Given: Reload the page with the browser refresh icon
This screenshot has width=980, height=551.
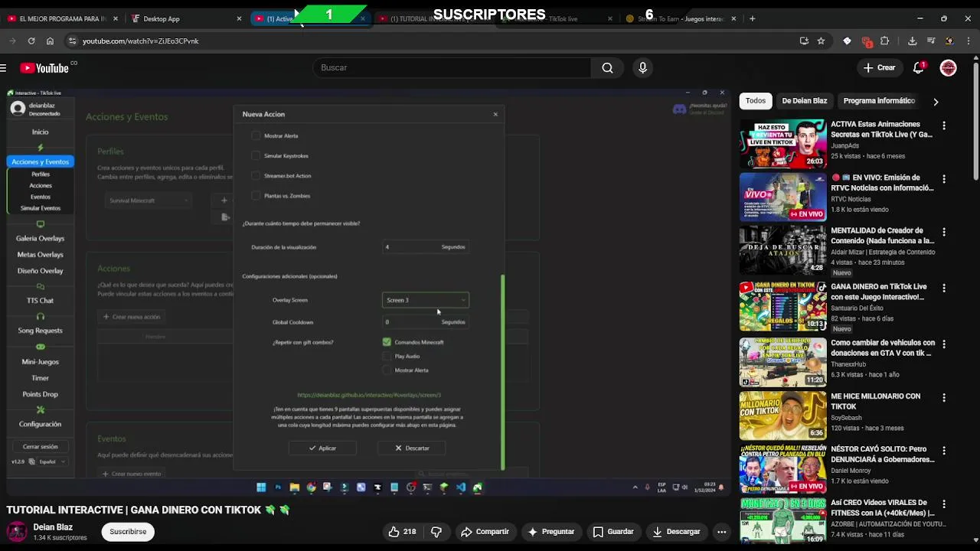Looking at the screenshot, I should pos(31,41).
